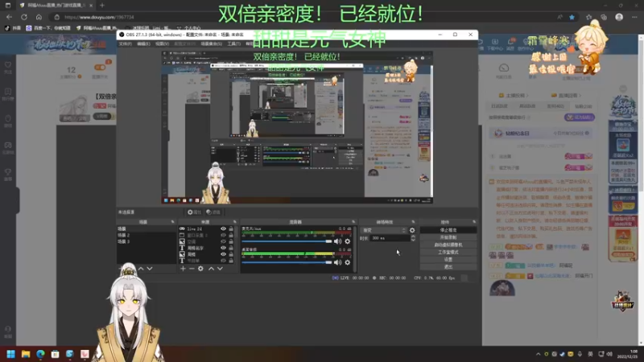Toggle visibility of fourth text source
The image size is (644, 362).
pos(223,248)
